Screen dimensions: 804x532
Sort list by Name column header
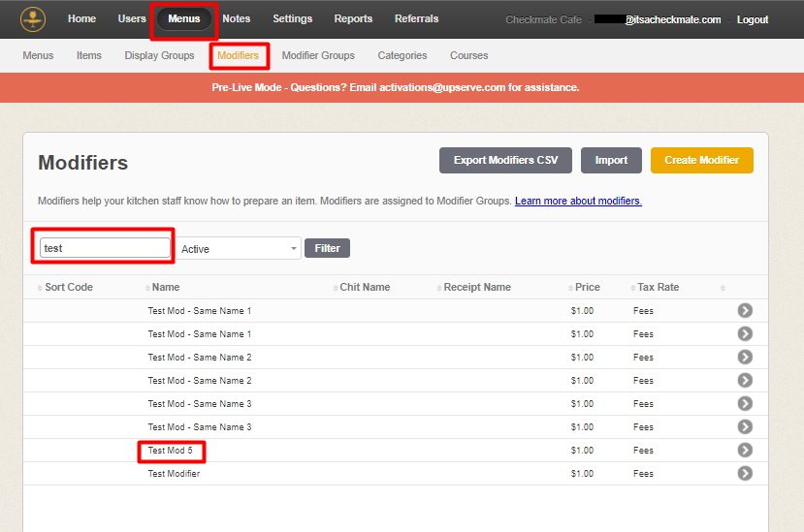pyautogui.click(x=166, y=288)
